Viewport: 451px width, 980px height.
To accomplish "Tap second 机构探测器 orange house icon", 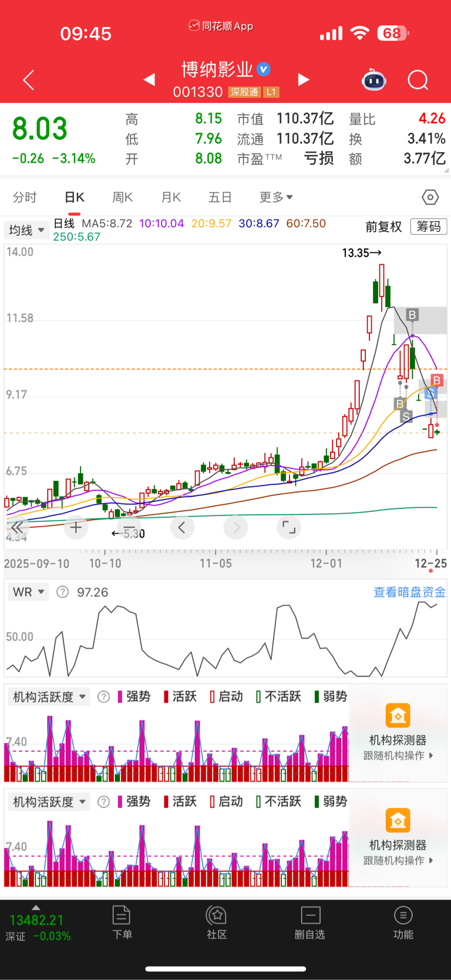I will 398,820.
